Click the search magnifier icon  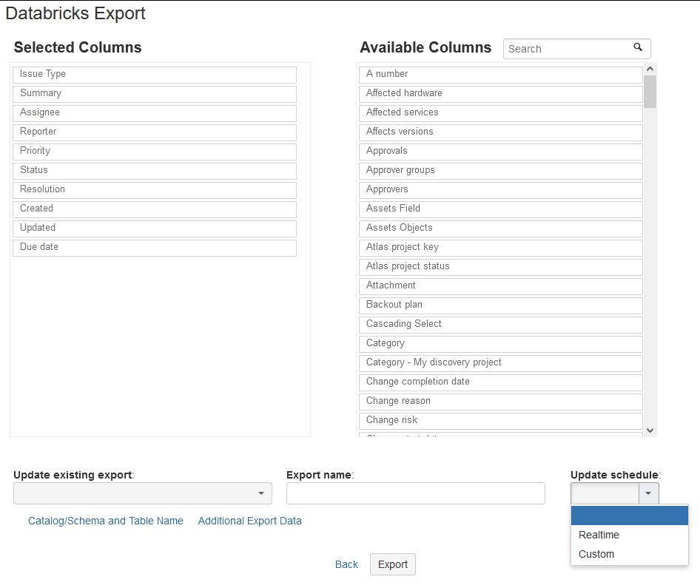638,47
